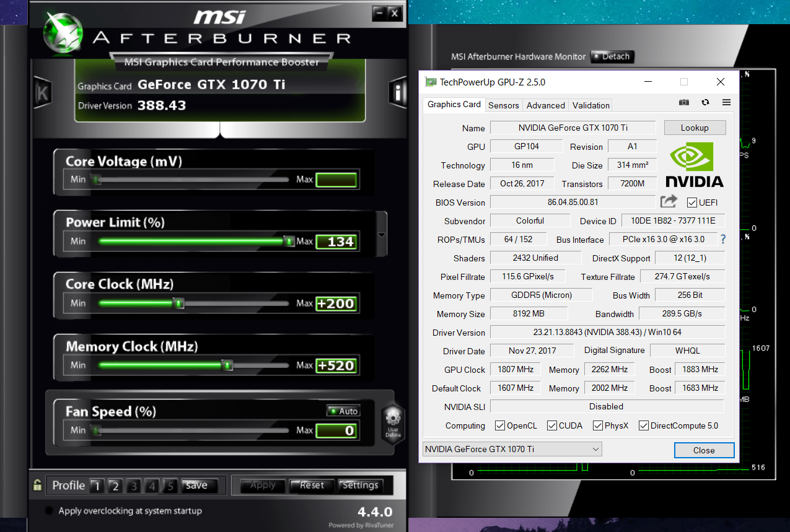Screen dimensions: 790x532
Task: Click the Core Voltage value box
Action: (336, 180)
